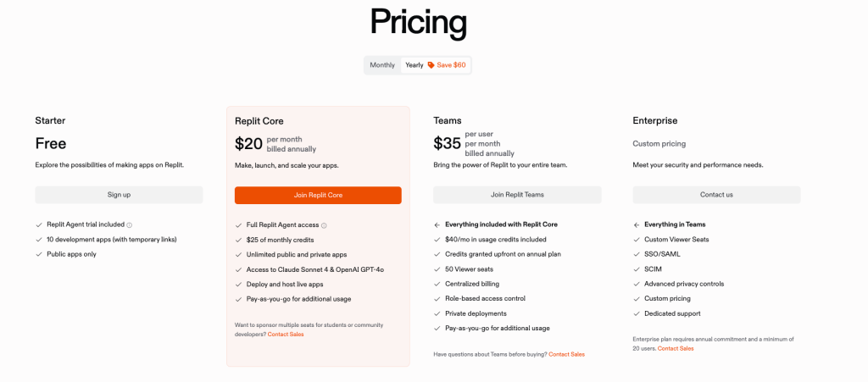Screen dimensions: 868x382
Task: Click left arrow icon before Everything in Teams
Action: pos(637,225)
